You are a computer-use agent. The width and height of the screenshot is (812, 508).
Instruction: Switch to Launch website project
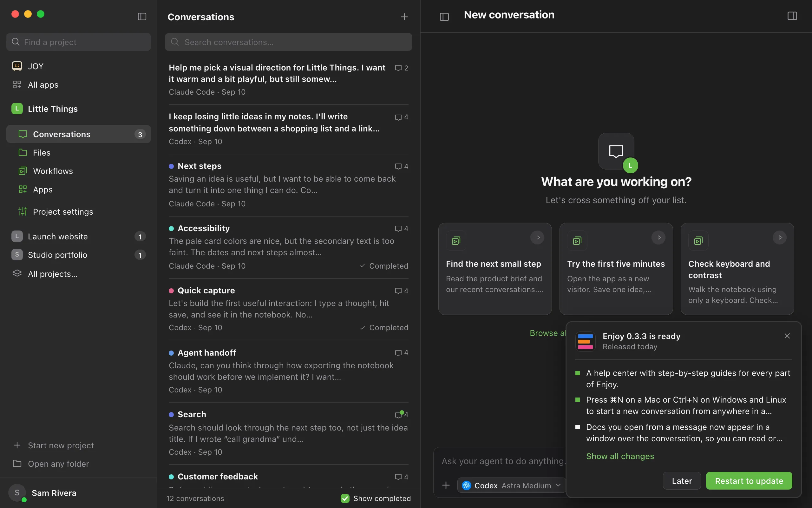click(79, 237)
